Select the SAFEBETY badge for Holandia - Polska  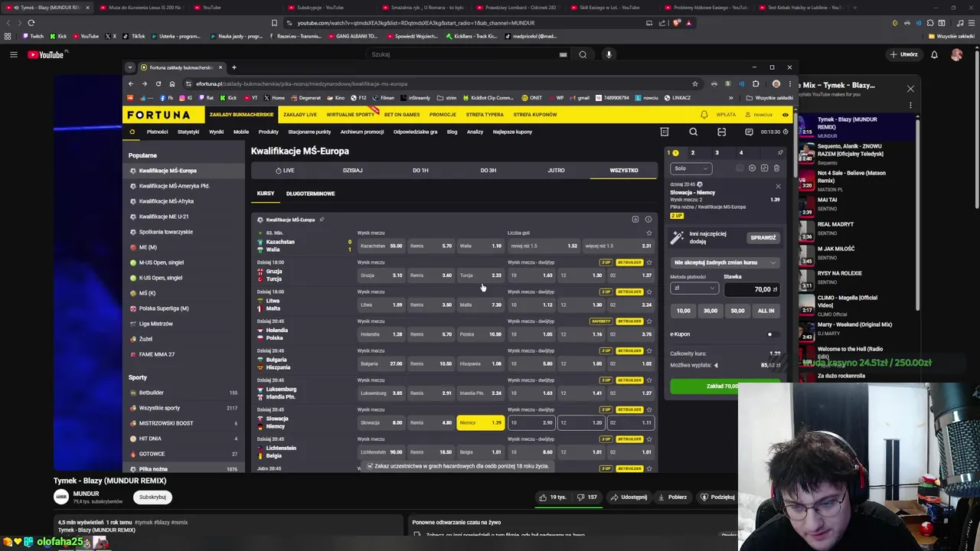(x=601, y=321)
